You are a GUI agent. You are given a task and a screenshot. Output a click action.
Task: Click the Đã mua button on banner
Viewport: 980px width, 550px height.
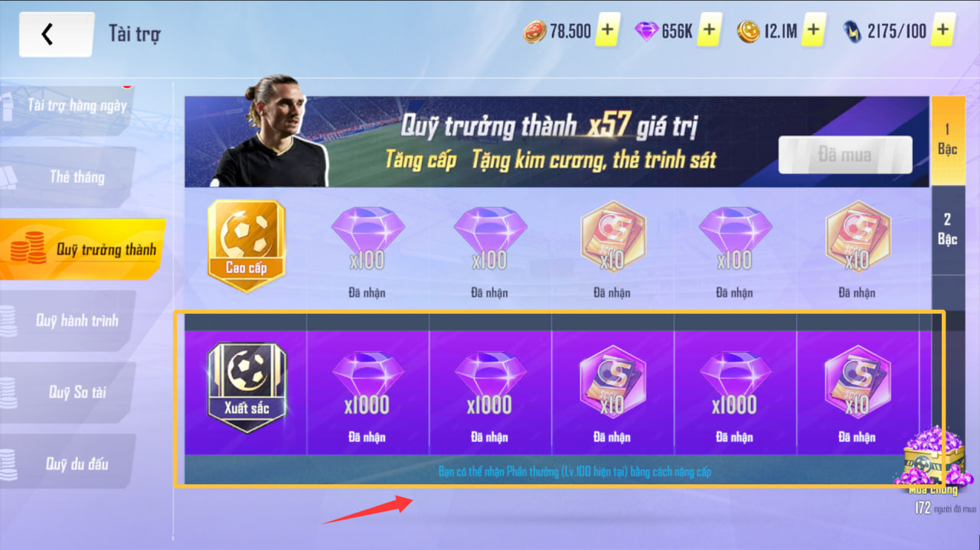(845, 155)
